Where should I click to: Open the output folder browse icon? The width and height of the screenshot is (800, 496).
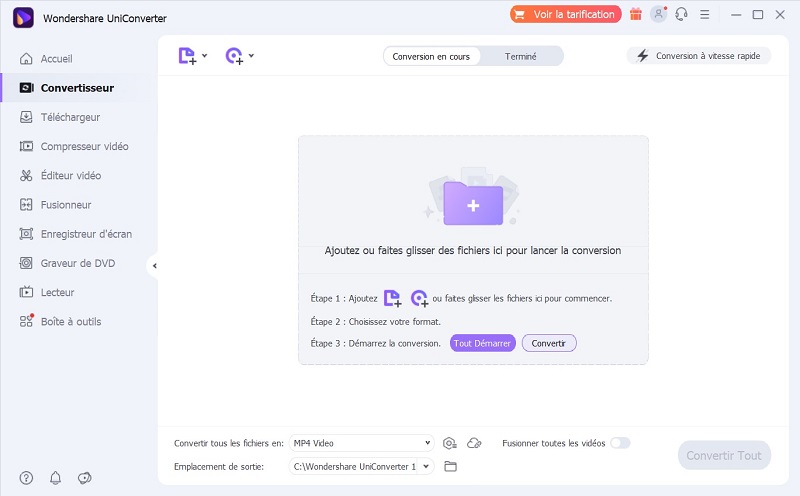pos(450,466)
